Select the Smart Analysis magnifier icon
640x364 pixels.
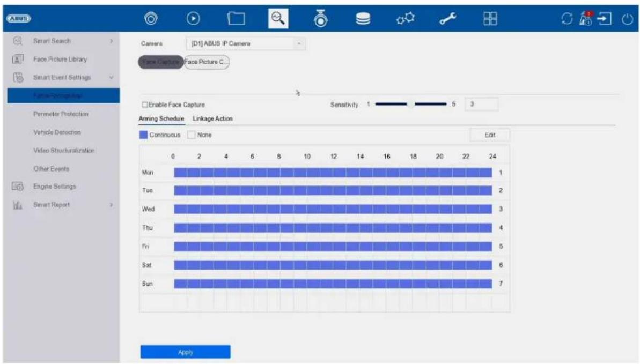tap(278, 18)
